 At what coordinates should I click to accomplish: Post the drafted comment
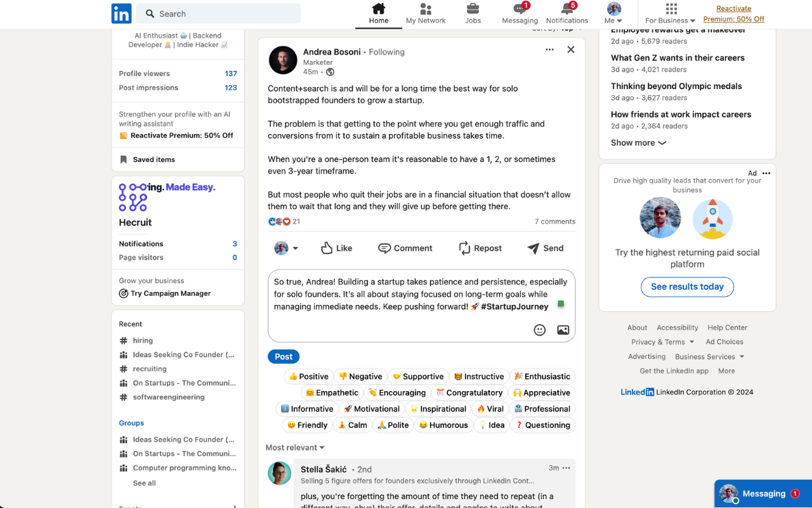click(284, 357)
